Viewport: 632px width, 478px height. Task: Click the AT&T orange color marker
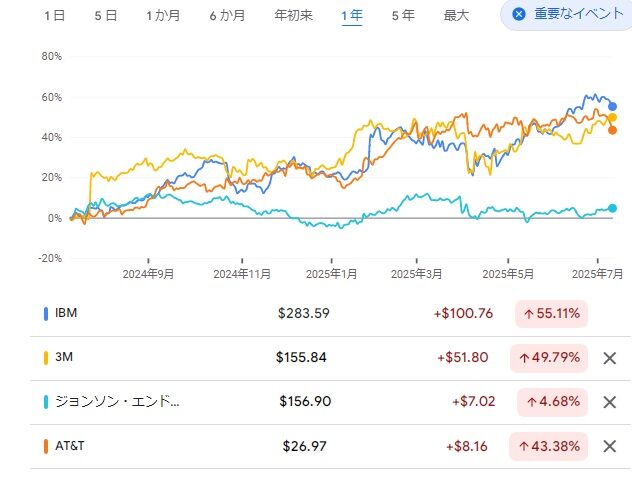pyautogui.click(x=46, y=446)
